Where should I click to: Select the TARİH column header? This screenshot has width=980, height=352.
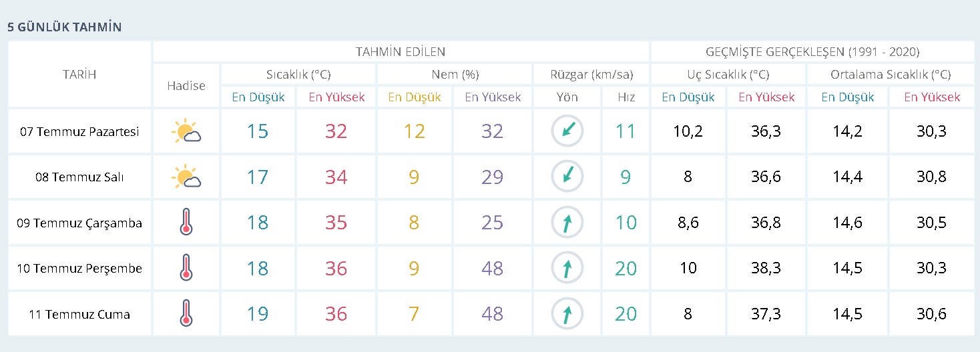79,74
